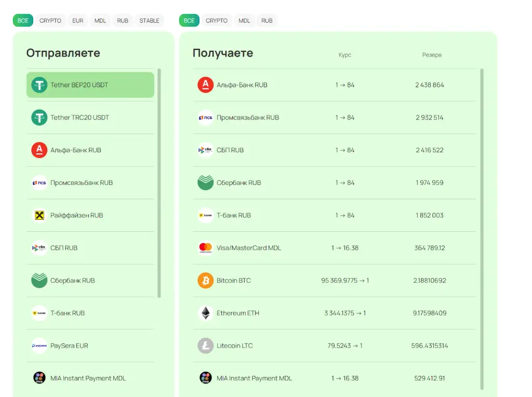Click reserve value 2 438 864

[430, 85]
